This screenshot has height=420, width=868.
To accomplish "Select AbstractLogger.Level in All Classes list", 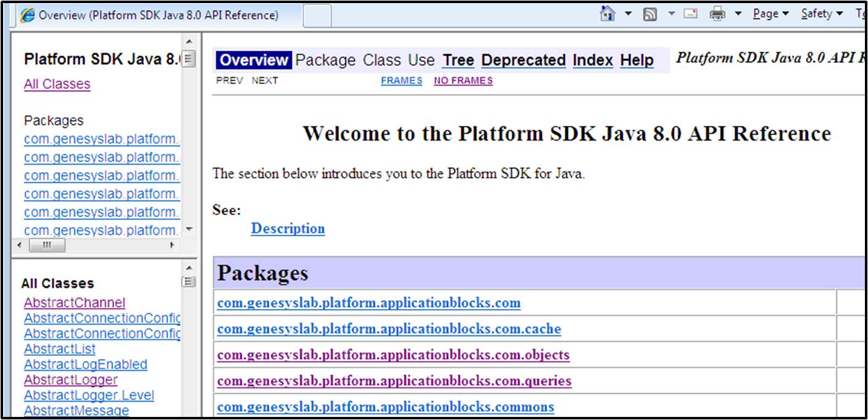I will click(x=89, y=395).
